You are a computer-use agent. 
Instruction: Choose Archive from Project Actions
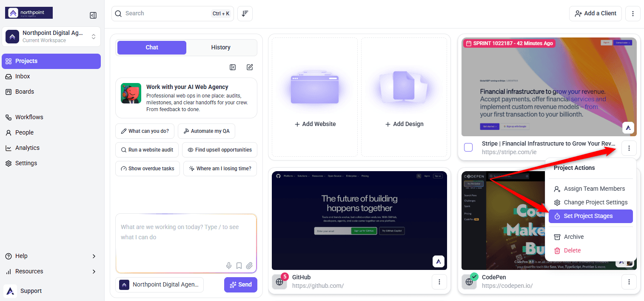591,237
